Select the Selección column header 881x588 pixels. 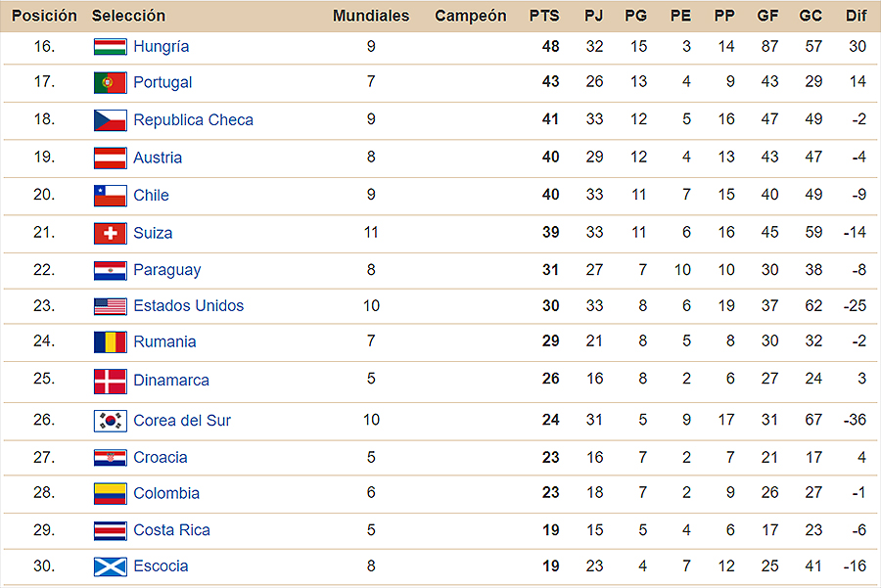[128, 16]
